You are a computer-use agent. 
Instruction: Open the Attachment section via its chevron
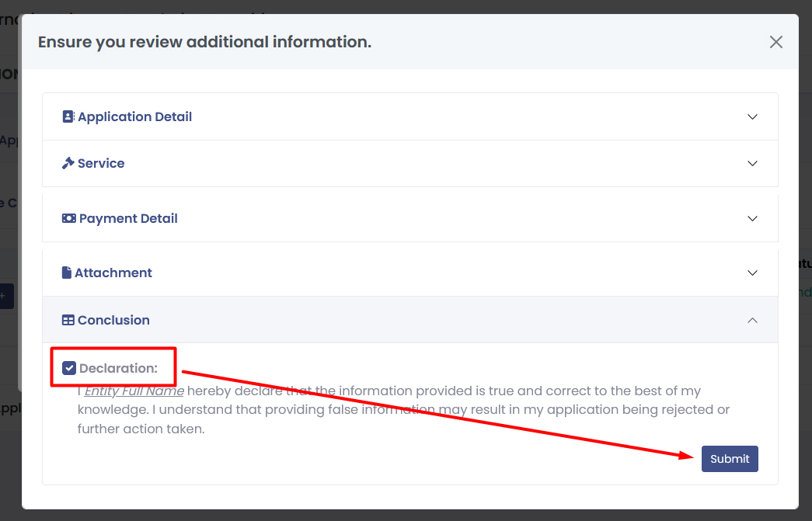coord(751,273)
